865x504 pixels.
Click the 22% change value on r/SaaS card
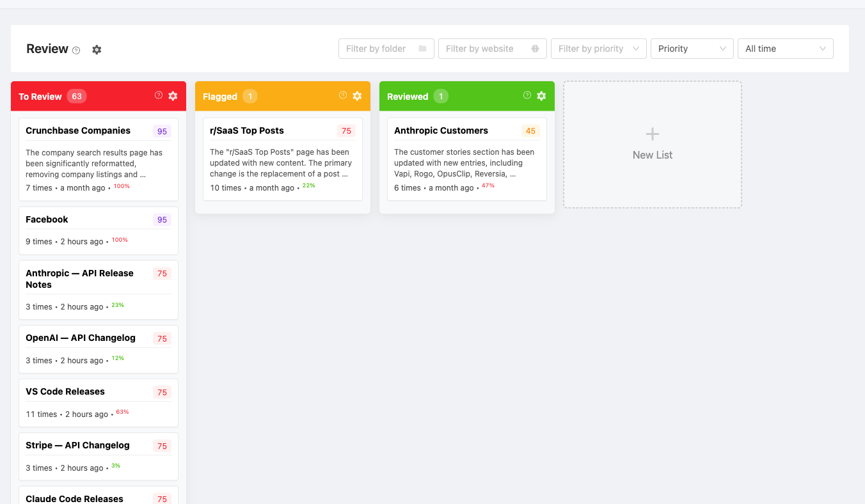pos(309,185)
